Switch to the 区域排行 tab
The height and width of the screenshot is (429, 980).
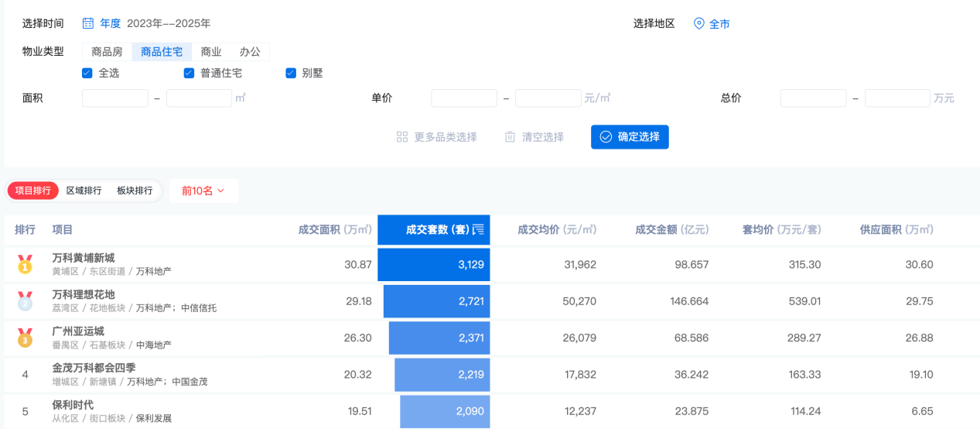coord(84,190)
